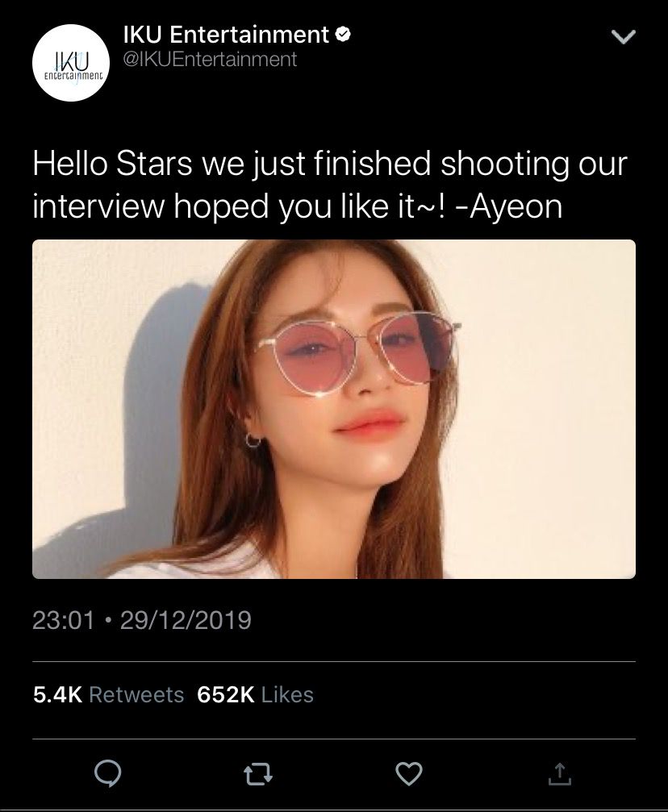668x812 pixels.
Task: Click the verified checkmark badge
Action: pos(344,35)
